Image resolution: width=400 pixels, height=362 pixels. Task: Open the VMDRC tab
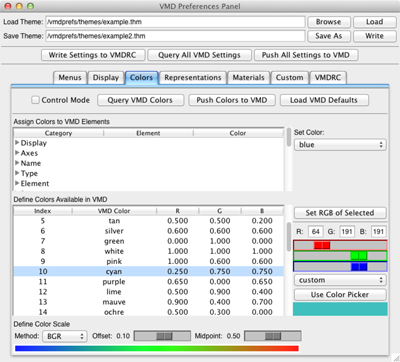pos(328,78)
